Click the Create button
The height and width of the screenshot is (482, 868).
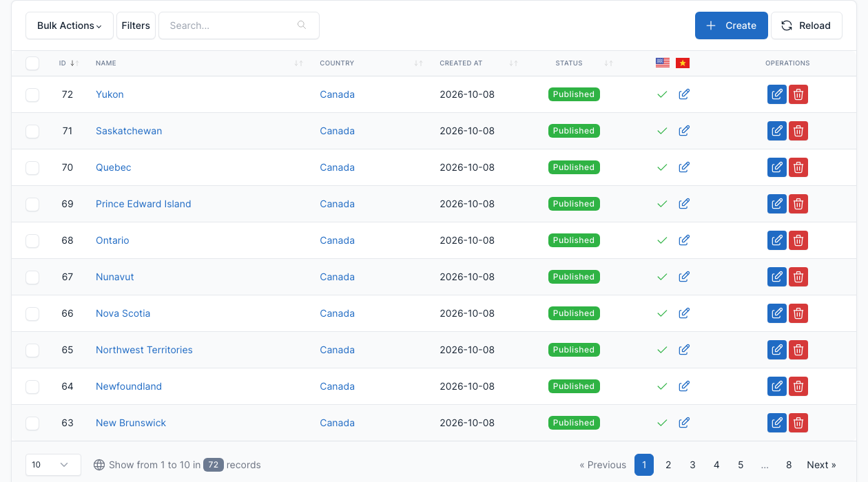coord(732,25)
